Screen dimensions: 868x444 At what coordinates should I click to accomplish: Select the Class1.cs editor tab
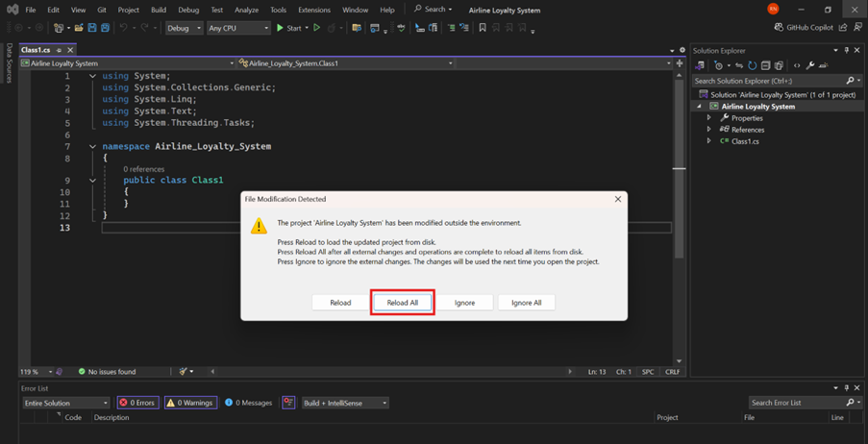point(36,50)
